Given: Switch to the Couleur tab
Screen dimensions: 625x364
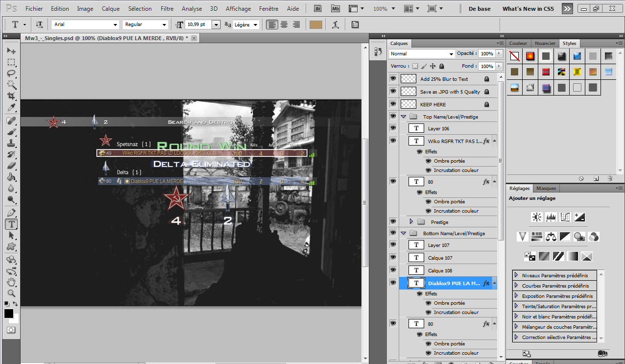Looking at the screenshot, I should 518,43.
